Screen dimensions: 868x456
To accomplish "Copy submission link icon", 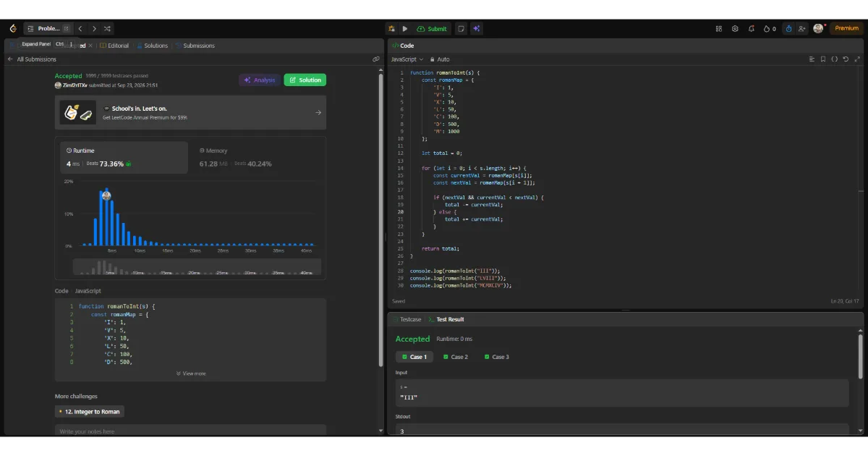I will tap(376, 59).
